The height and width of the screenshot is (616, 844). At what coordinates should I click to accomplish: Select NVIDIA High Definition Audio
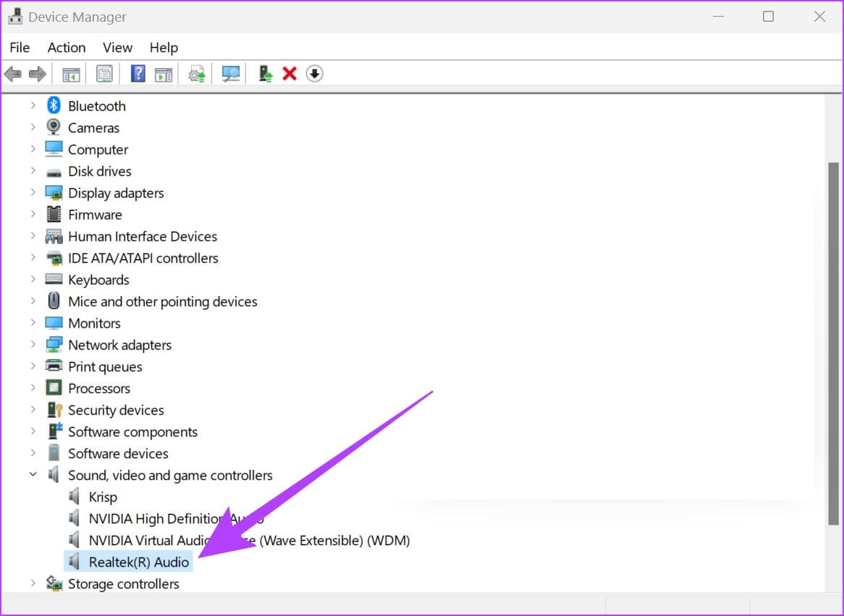[176, 518]
